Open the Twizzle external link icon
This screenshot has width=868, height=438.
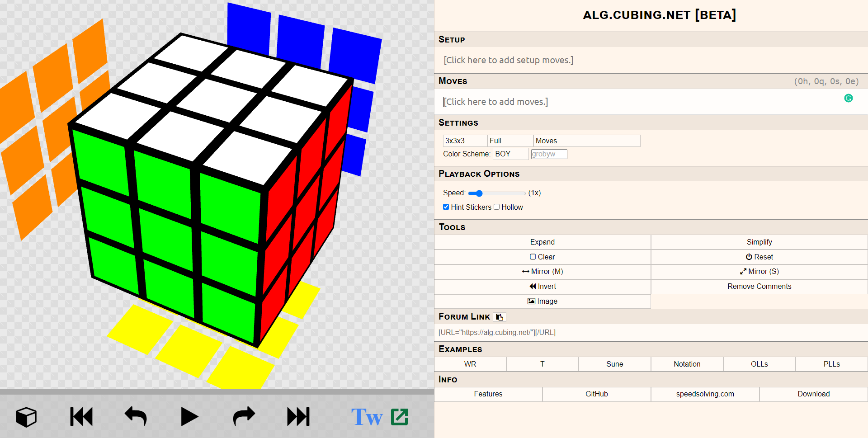[399, 417]
